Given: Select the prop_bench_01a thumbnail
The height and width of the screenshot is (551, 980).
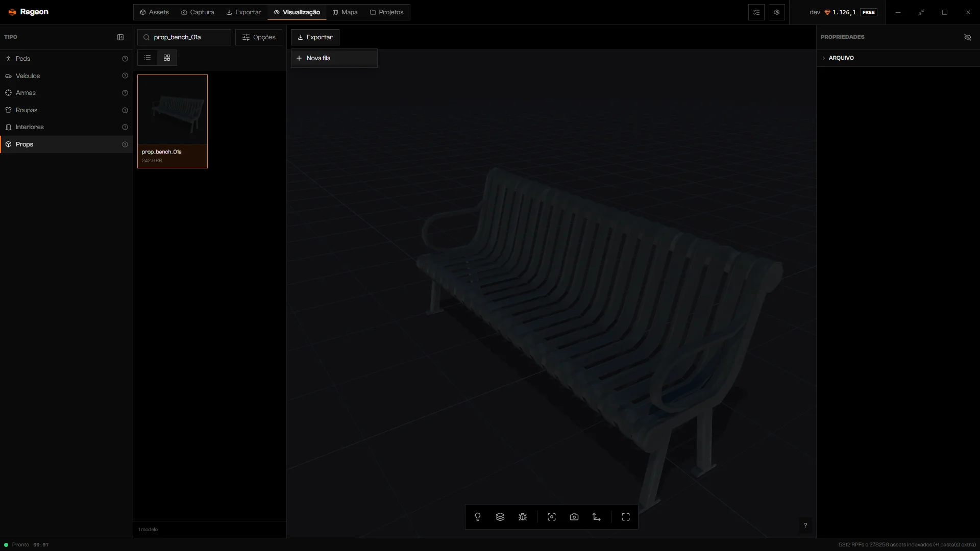Looking at the screenshot, I should [x=173, y=121].
